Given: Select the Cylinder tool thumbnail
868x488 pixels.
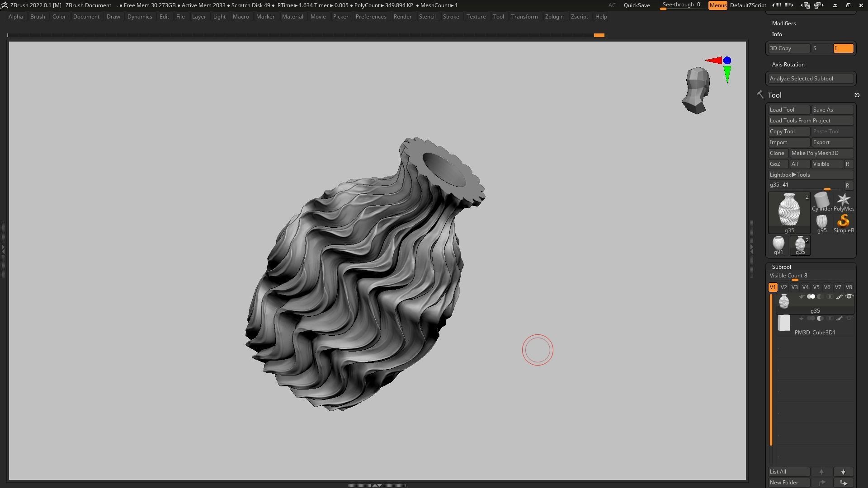Looking at the screenshot, I should click(x=821, y=200).
